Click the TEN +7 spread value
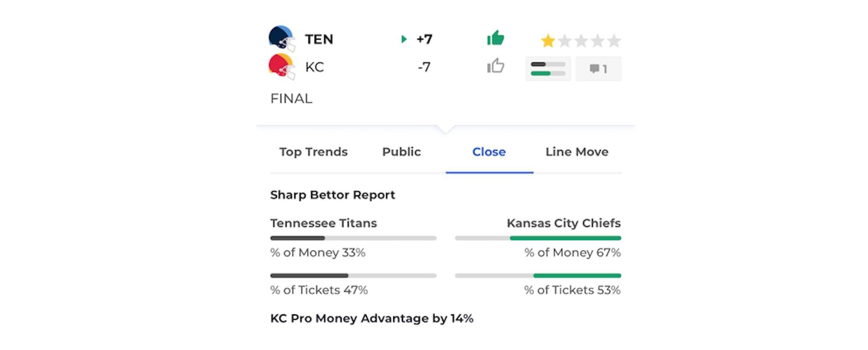The image size is (868, 350). (x=424, y=39)
